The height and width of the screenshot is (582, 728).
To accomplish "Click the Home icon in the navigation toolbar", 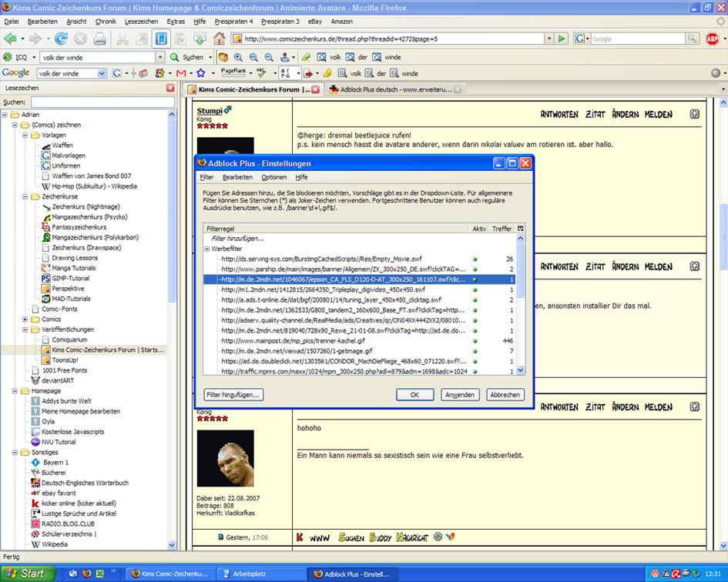I will 220,38.
